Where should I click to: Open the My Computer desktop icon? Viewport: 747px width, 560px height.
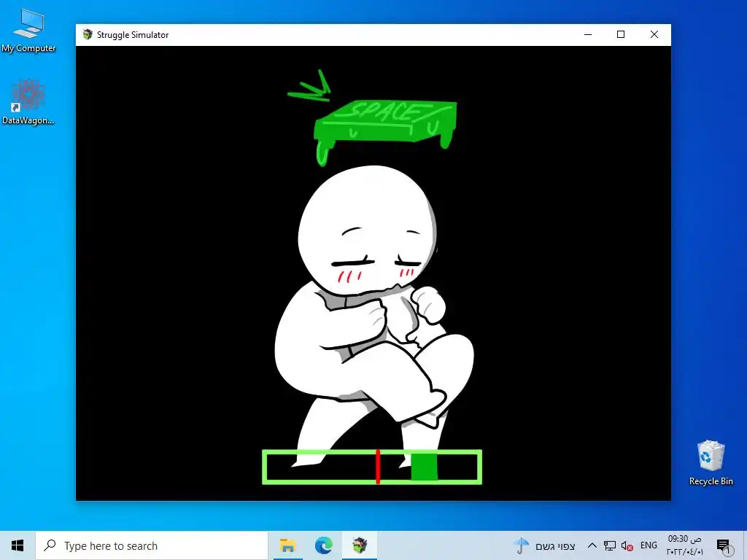click(28, 31)
